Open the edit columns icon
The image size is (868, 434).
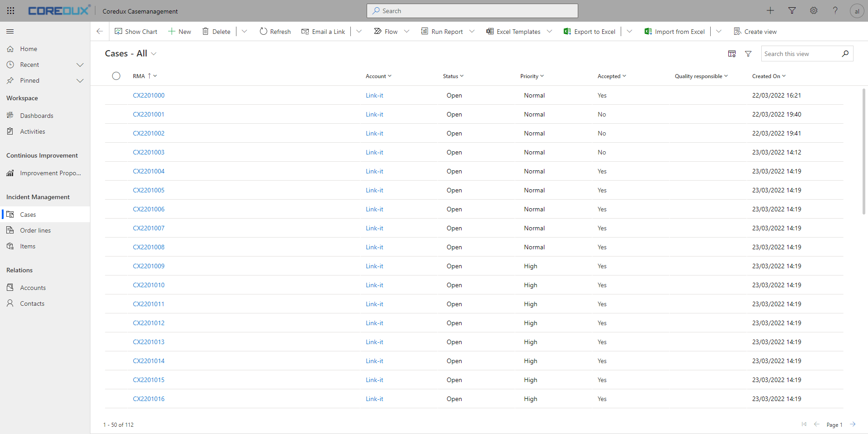pyautogui.click(x=731, y=54)
